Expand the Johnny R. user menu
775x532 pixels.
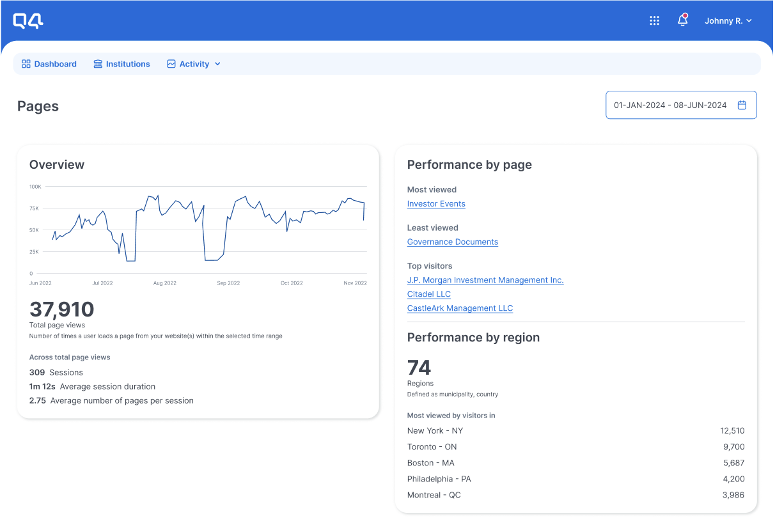point(728,21)
